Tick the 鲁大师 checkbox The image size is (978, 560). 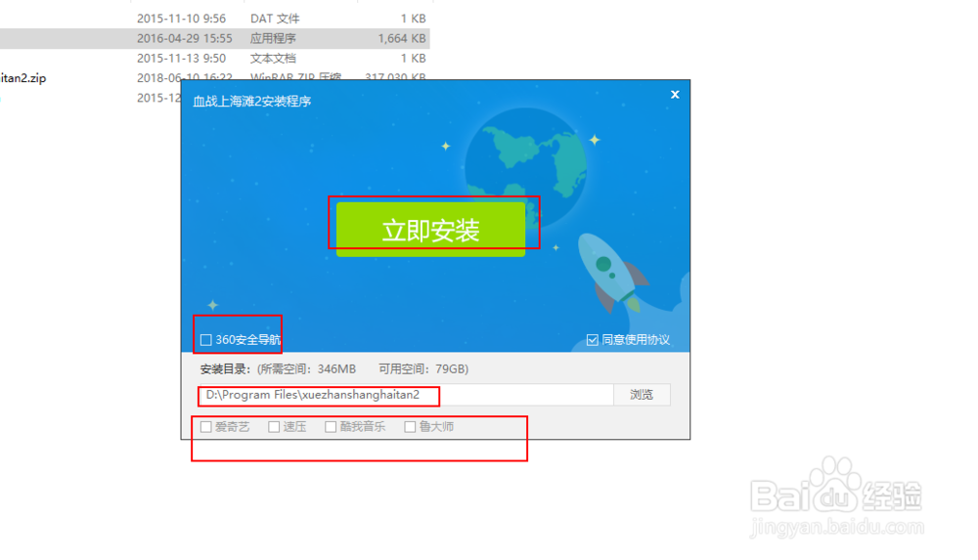pos(410,427)
